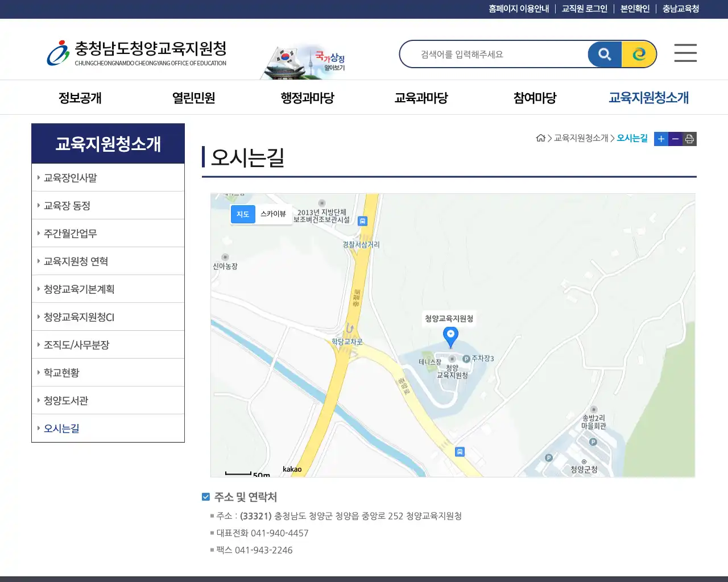The image size is (728, 582).
Task: Click the bus stop icon at bottom of map
Action: click(x=460, y=452)
